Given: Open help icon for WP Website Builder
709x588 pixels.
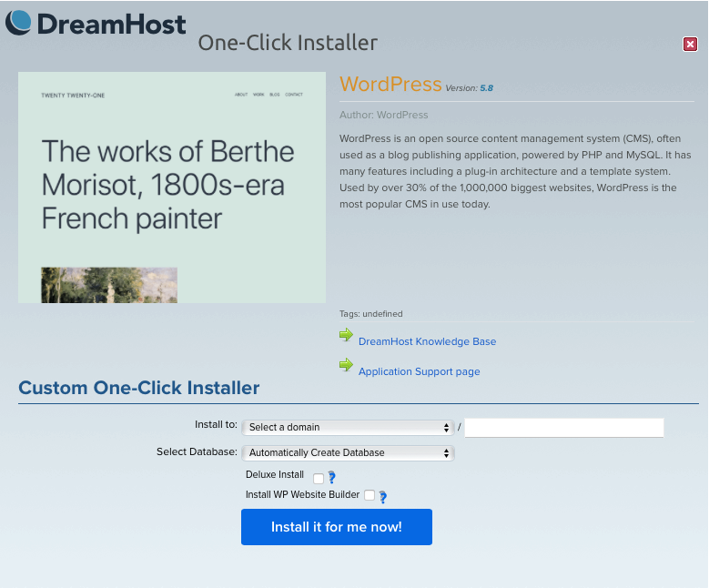Looking at the screenshot, I should [x=383, y=497].
